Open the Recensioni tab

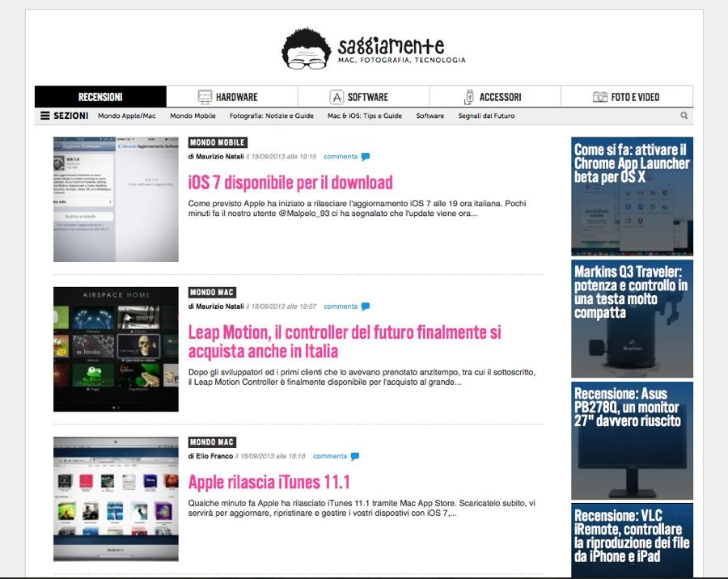[100, 96]
